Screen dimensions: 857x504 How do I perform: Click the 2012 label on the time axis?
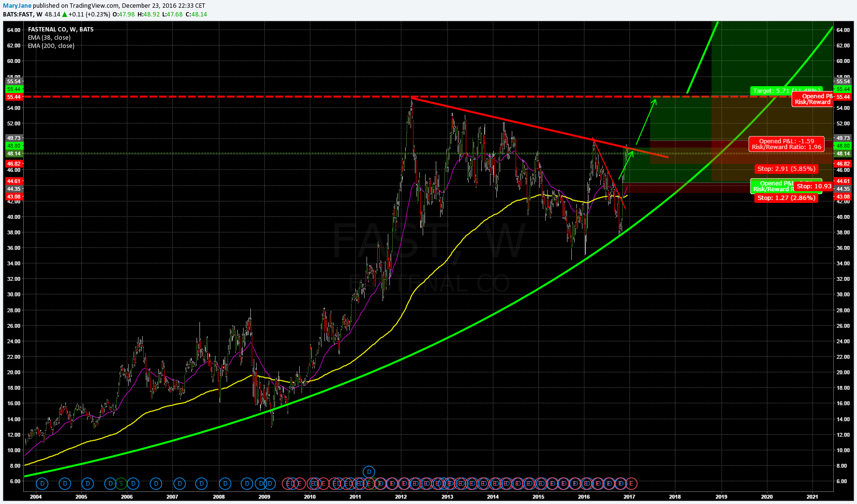tap(401, 497)
